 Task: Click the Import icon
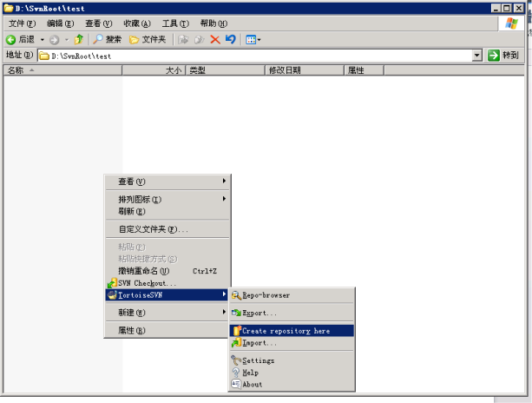tap(236, 343)
